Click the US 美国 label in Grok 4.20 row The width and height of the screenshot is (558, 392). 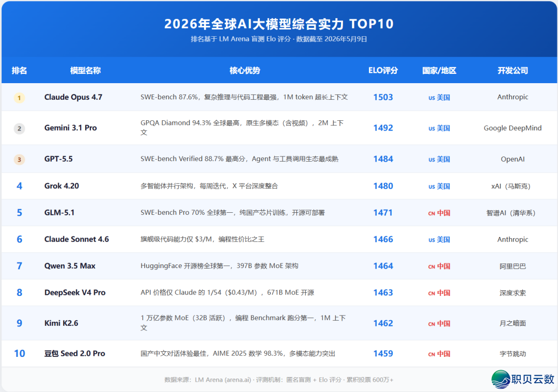point(439,186)
